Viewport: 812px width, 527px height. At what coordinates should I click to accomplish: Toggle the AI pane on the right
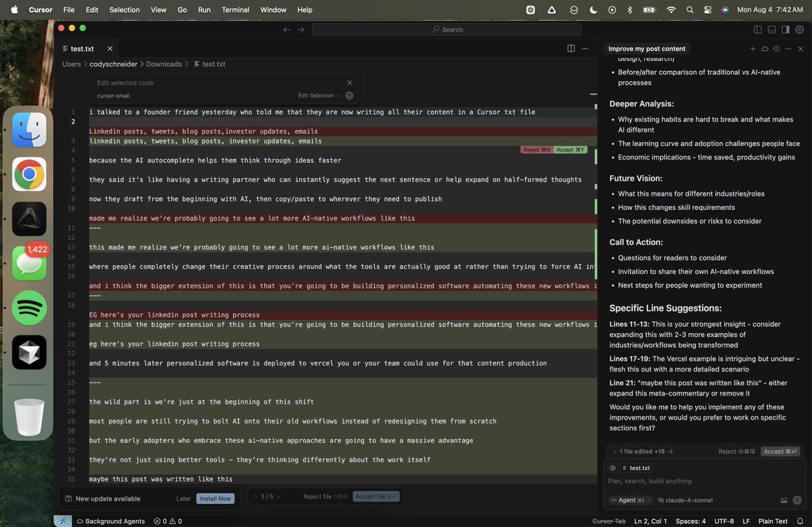[x=786, y=30]
